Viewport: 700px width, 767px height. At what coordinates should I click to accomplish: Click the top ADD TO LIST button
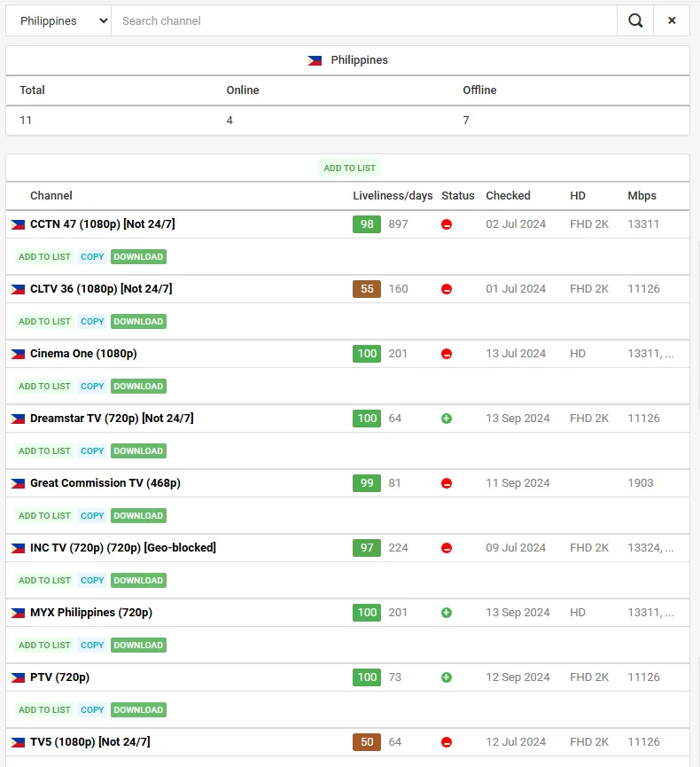click(x=349, y=168)
